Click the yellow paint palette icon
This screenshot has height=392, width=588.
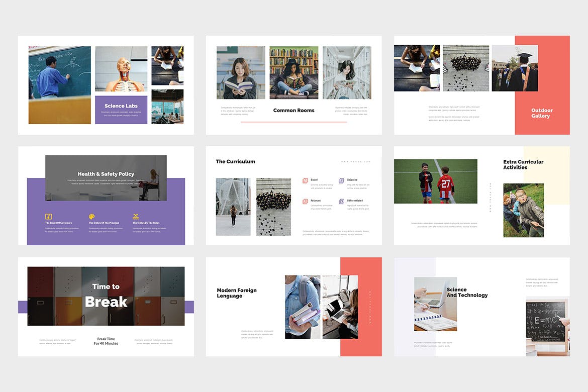(x=92, y=217)
